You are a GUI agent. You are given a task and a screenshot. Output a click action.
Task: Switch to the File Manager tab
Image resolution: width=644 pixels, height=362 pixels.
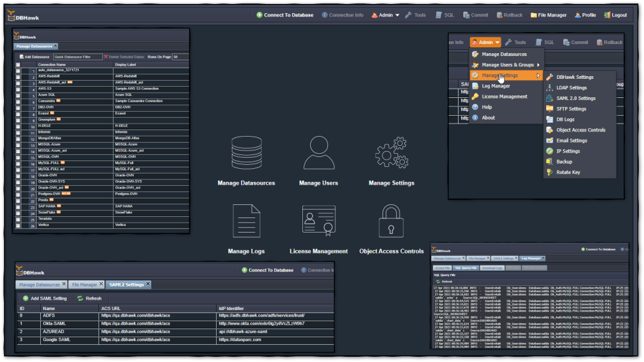83,284
